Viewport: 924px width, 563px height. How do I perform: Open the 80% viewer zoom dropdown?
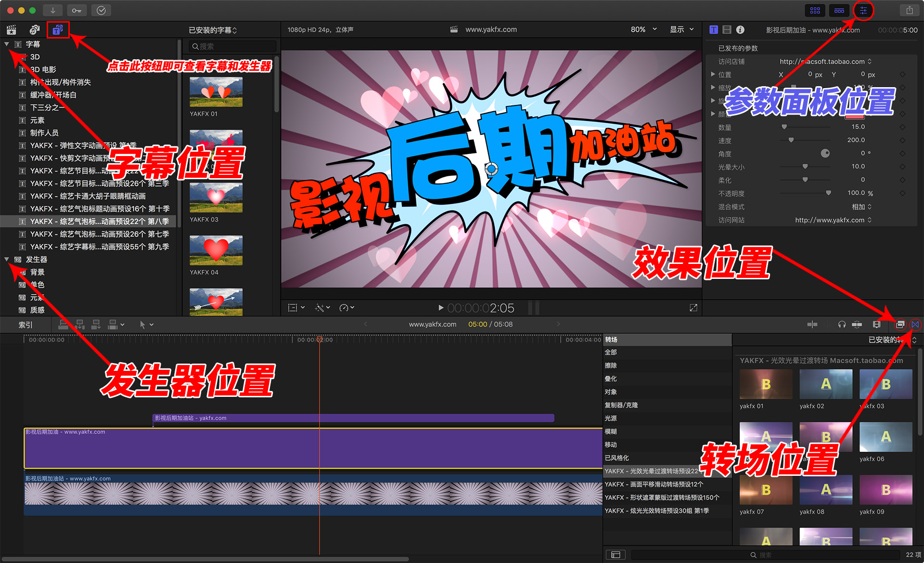coord(643,29)
